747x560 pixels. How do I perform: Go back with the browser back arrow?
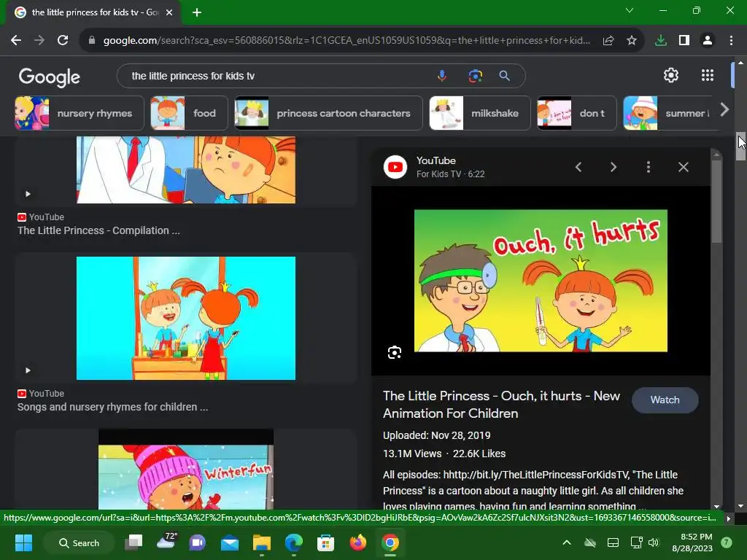16,41
